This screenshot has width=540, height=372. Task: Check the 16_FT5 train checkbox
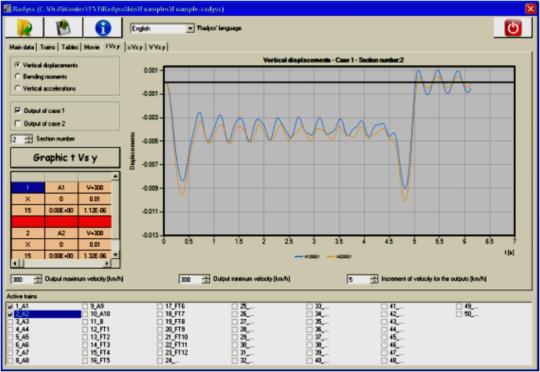(x=85, y=360)
